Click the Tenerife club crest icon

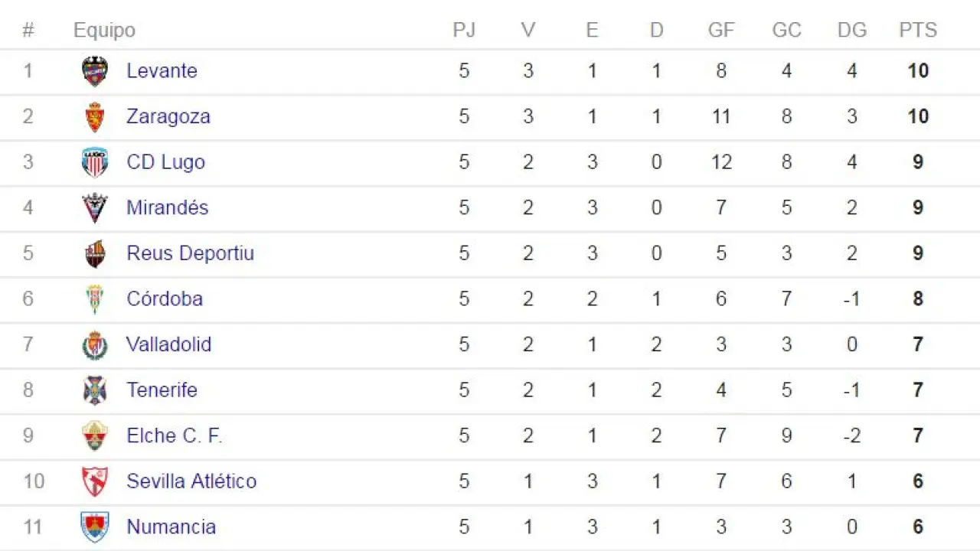(95, 390)
